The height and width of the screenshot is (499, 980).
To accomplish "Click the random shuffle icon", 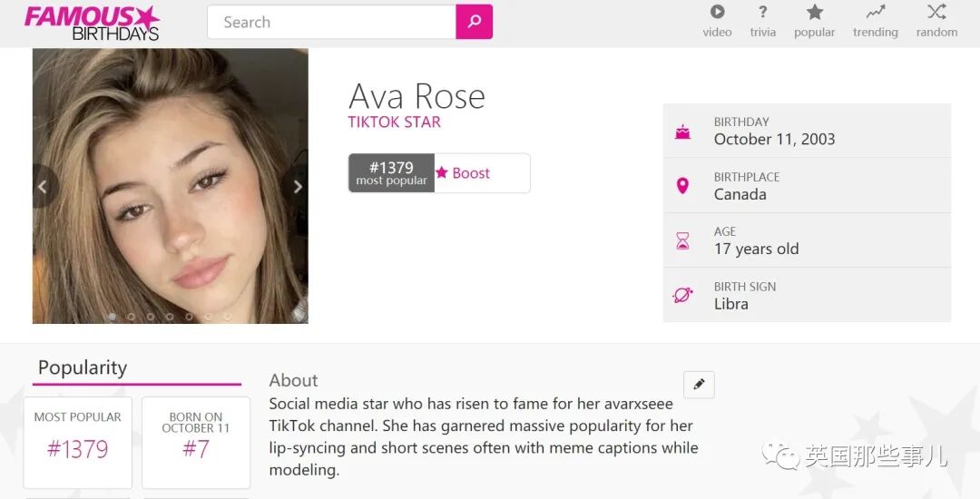I will point(936,12).
